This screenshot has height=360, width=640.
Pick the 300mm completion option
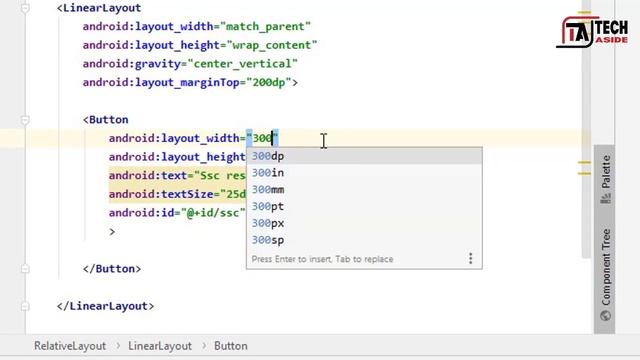(x=364, y=190)
